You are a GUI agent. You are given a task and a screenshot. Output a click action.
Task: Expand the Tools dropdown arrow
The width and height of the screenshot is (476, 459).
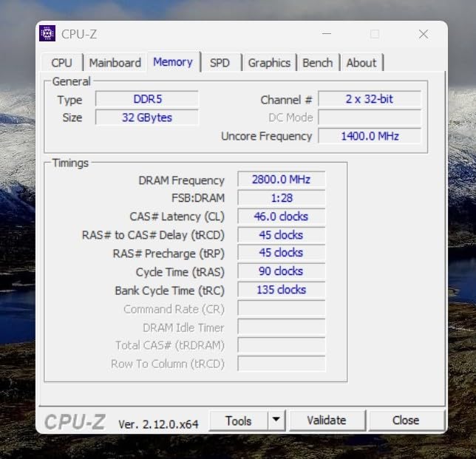276,421
